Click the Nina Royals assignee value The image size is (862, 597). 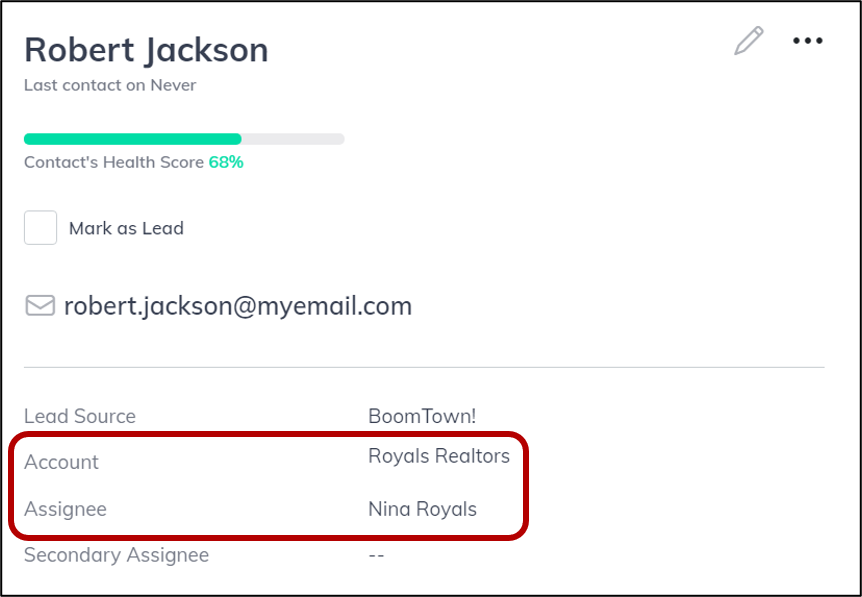[422, 509]
